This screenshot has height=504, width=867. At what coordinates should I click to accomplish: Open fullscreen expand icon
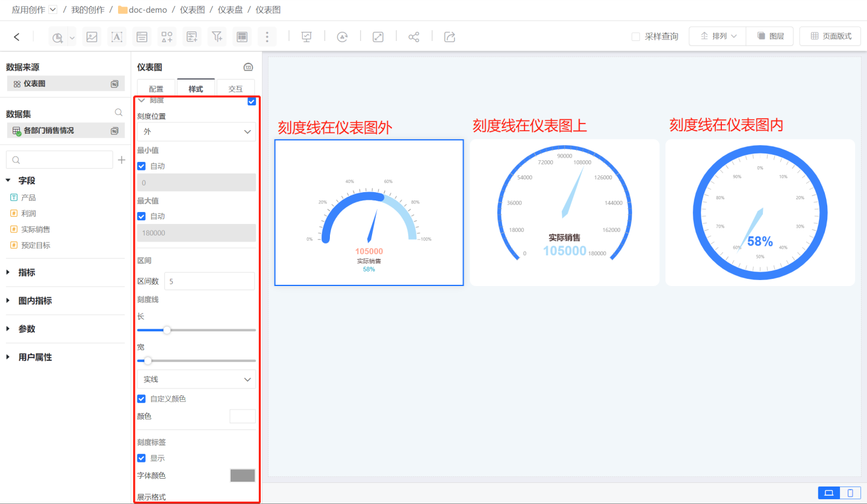pyautogui.click(x=378, y=37)
